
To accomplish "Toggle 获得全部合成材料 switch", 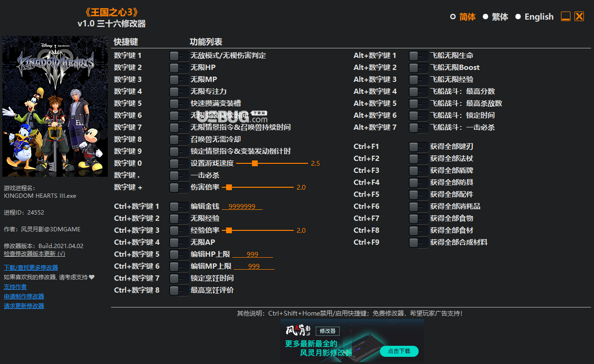I will [x=419, y=242].
